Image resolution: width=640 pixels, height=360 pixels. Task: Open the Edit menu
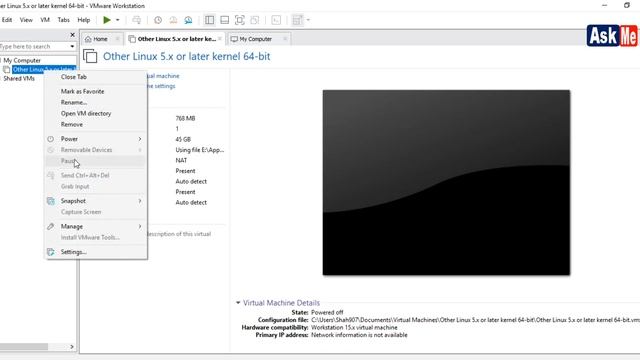(7, 20)
